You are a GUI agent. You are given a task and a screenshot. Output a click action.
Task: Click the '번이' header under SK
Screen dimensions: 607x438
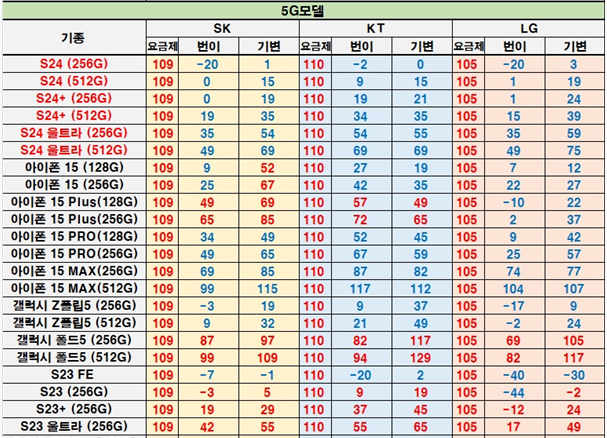click(208, 46)
